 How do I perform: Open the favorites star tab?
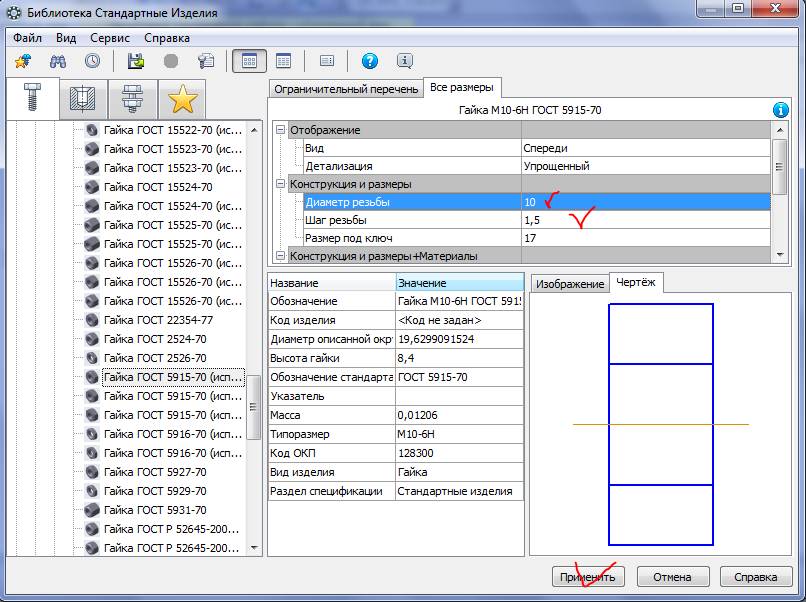[182, 99]
